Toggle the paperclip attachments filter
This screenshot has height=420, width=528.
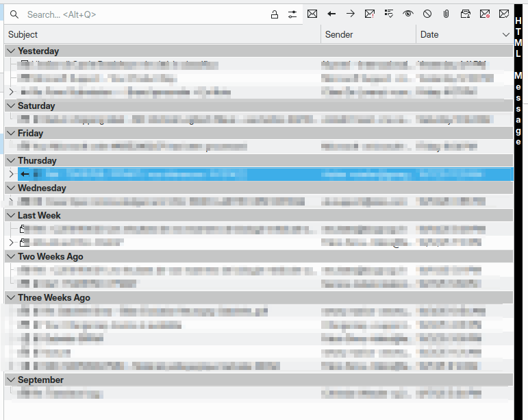[446, 14]
